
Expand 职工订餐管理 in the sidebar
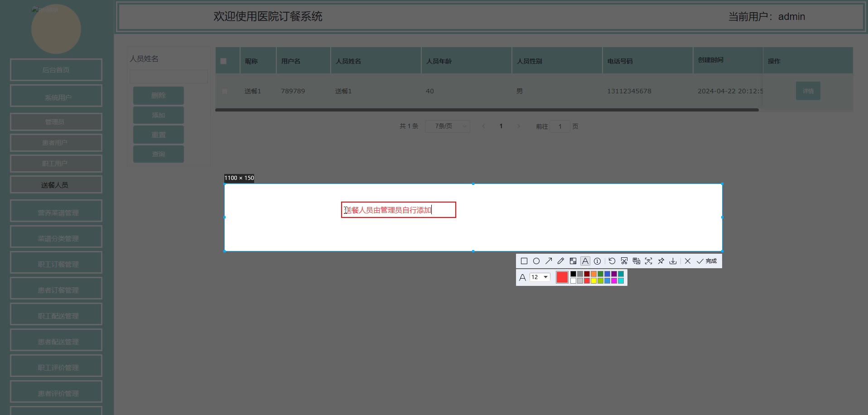[x=56, y=263]
